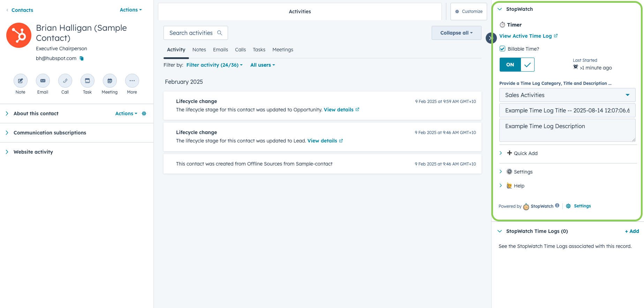The height and width of the screenshot is (308, 644).
Task: Go back to Contacts list
Action: coord(22,10)
